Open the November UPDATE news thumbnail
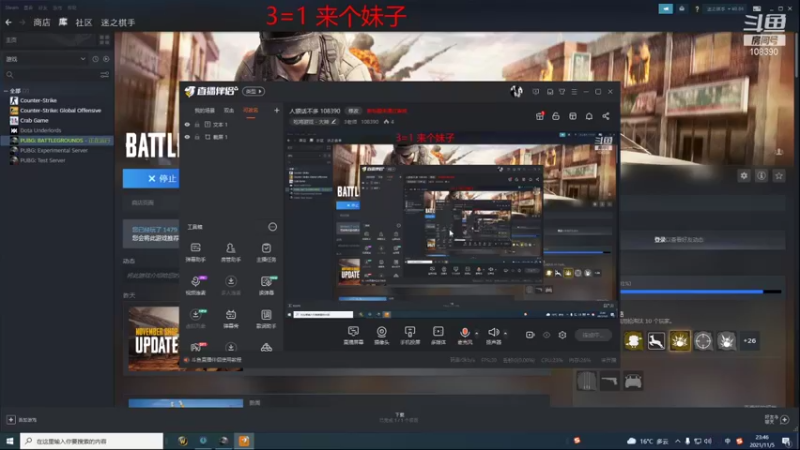The image size is (800, 450). (154, 338)
